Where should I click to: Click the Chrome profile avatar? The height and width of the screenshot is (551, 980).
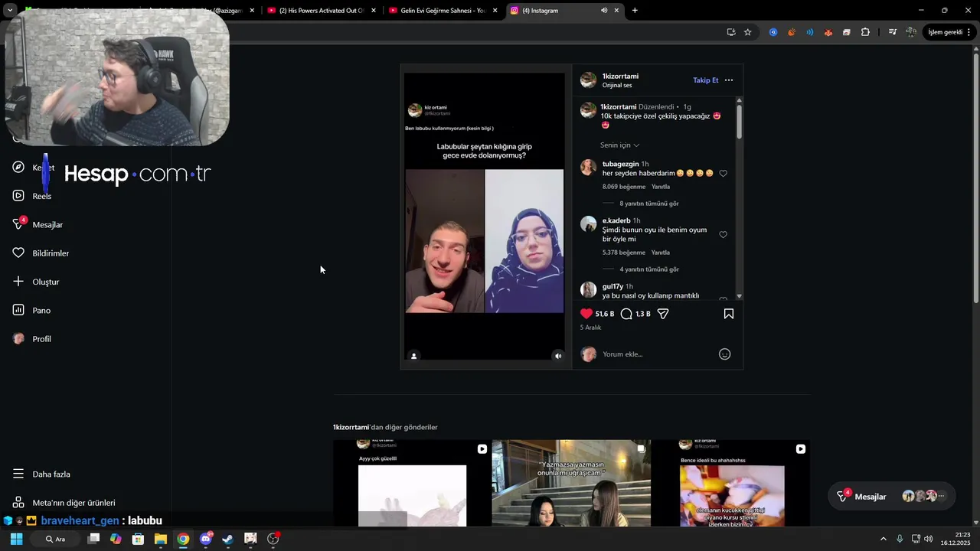pos(910,32)
